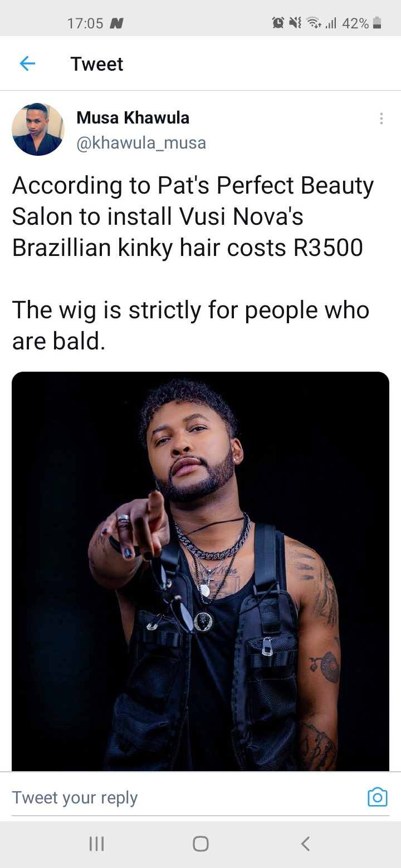Open Musa Khawula's profile name

(133, 117)
